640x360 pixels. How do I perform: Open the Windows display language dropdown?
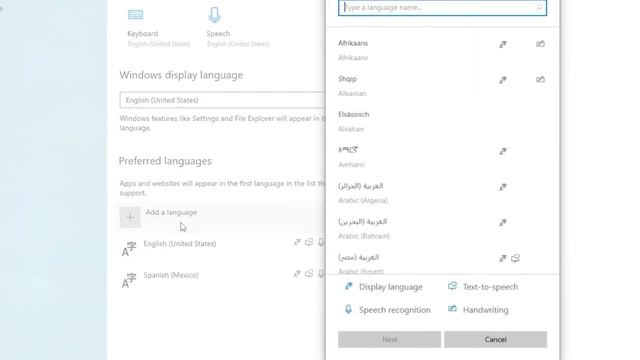point(222,100)
